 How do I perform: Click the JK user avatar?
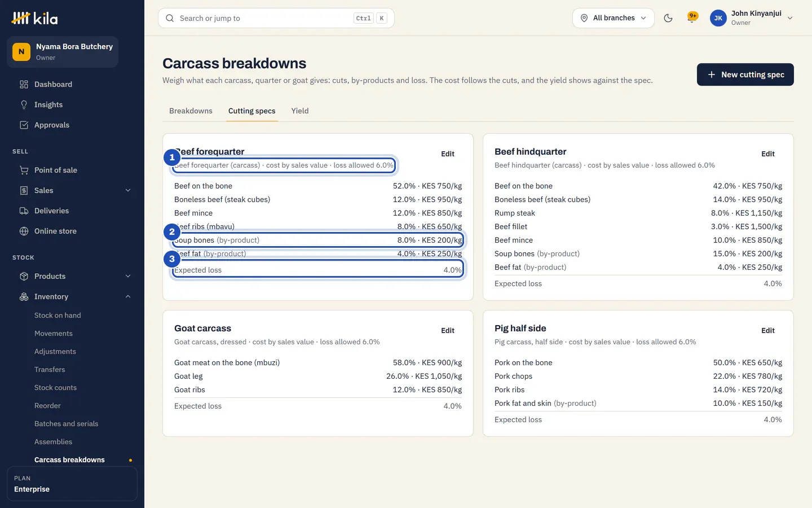click(x=718, y=18)
